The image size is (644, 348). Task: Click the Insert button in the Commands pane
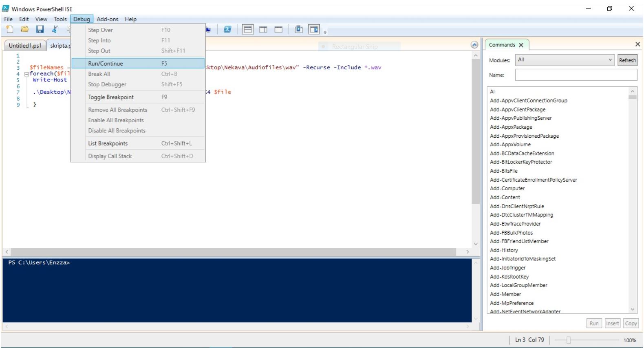coord(612,323)
